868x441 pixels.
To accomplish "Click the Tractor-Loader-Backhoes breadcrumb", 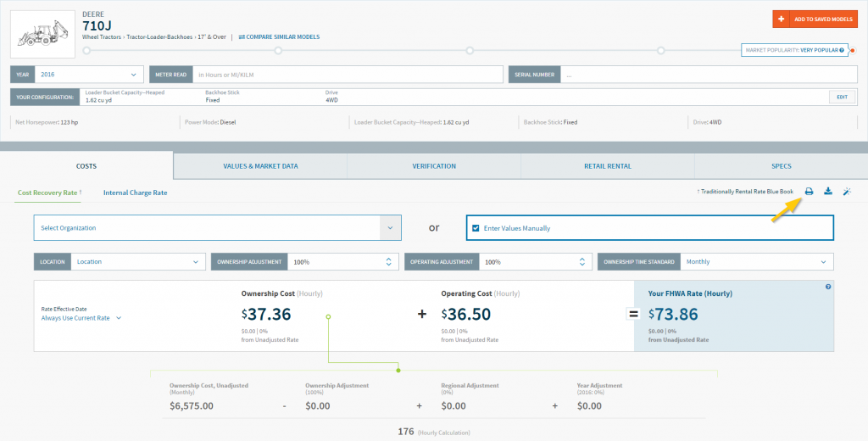I will coord(160,37).
